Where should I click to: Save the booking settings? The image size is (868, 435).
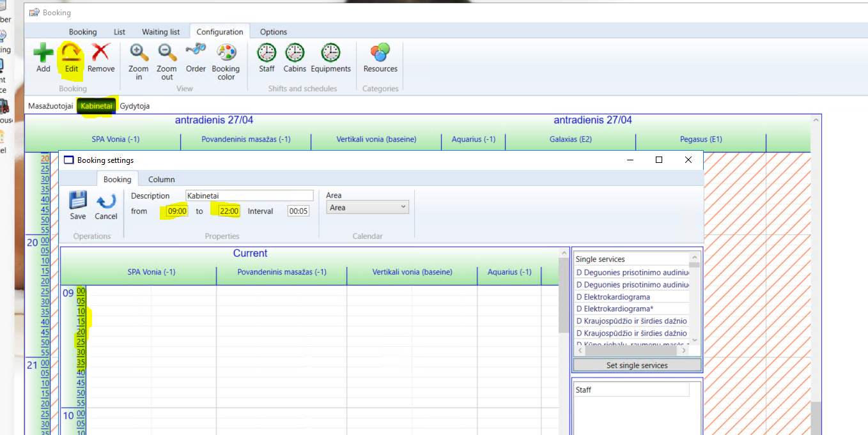78,201
